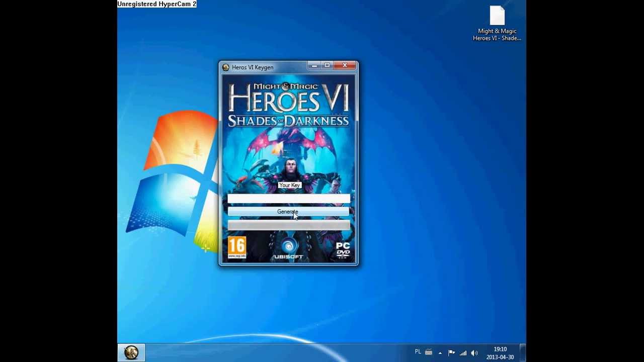Close the Heros VI Keygen window

[x=345, y=65]
